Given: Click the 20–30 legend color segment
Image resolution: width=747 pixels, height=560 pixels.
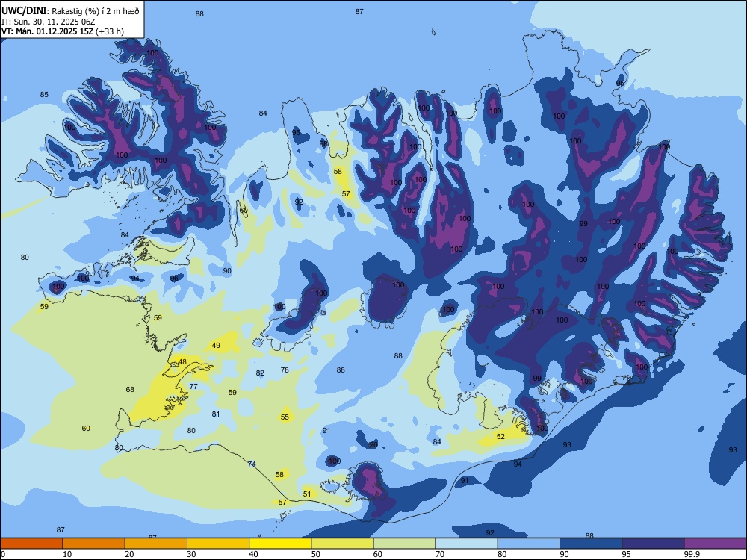Looking at the screenshot, I should (x=156, y=544).
